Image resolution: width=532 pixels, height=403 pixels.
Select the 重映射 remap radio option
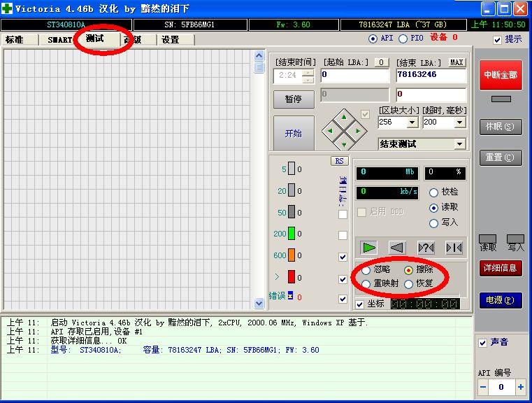(366, 284)
